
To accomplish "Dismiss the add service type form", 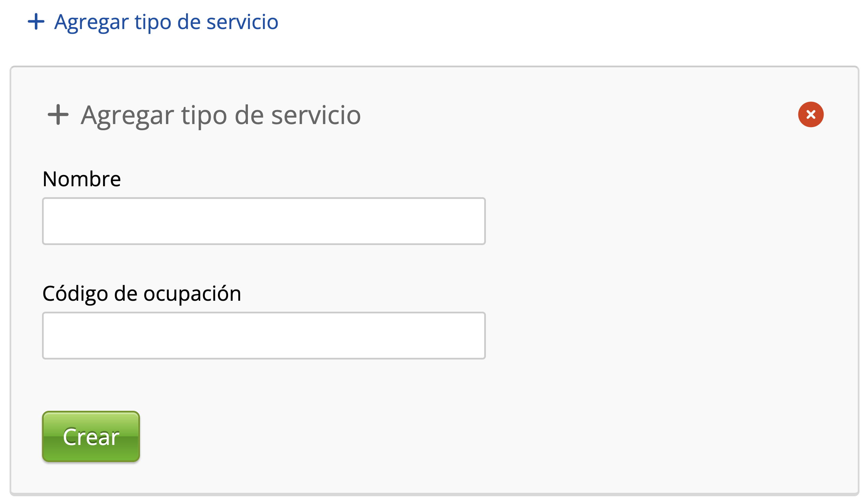I will tap(810, 114).
